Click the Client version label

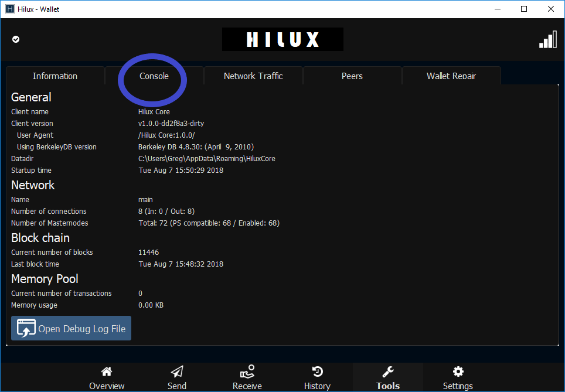[32, 123]
